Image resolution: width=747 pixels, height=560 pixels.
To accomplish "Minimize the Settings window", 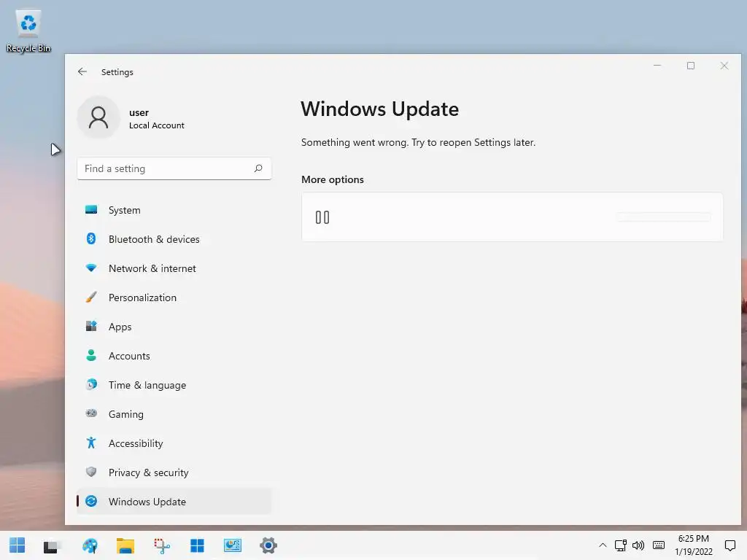I will point(657,66).
